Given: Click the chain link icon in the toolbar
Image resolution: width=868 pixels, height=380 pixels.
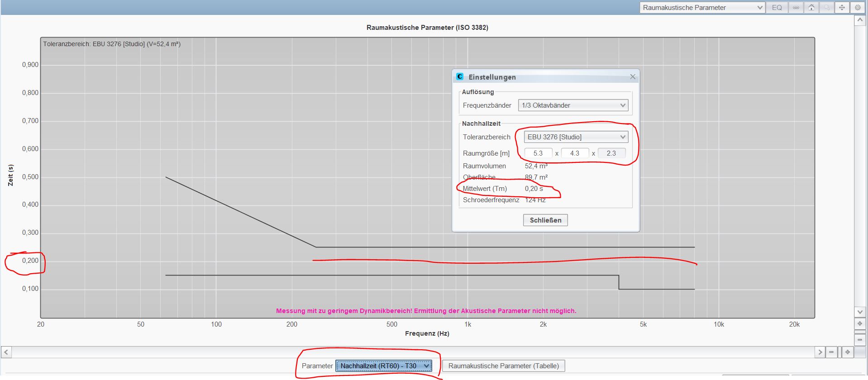Looking at the screenshot, I should [x=796, y=7].
